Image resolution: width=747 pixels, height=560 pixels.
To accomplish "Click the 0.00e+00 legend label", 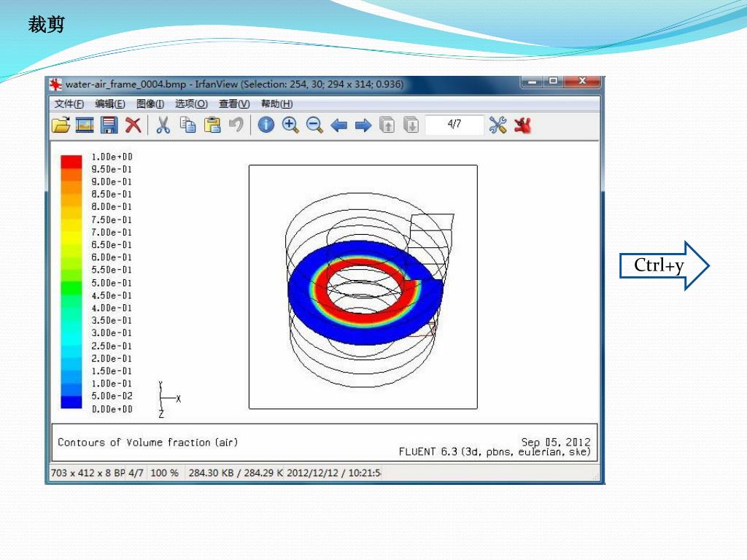I will (x=112, y=409).
